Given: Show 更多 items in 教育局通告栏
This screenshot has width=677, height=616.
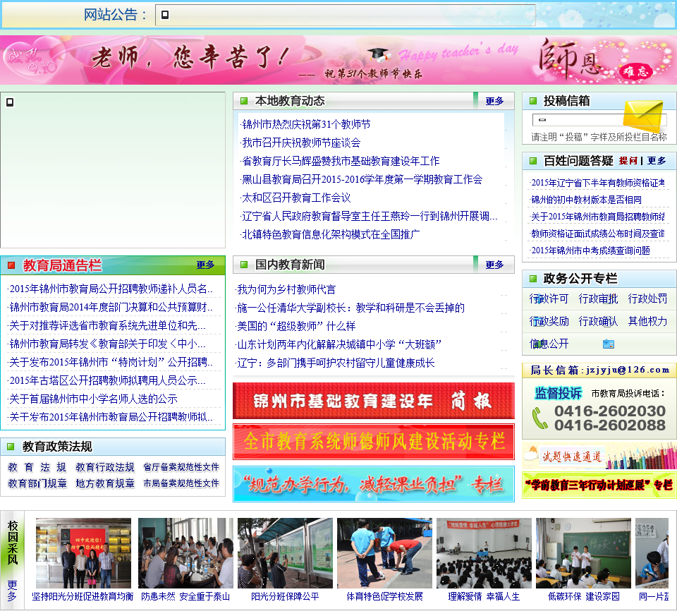Looking at the screenshot, I should pyautogui.click(x=205, y=265).
